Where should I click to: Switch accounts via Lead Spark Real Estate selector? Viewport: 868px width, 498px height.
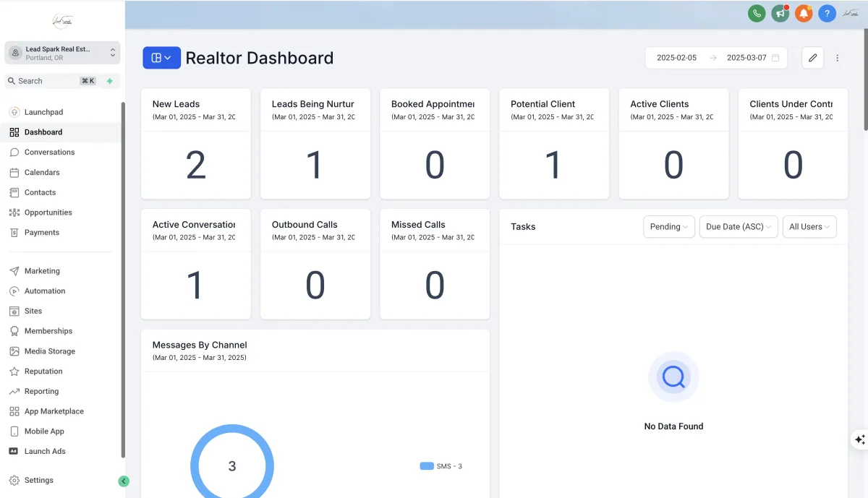click(62, 53)
